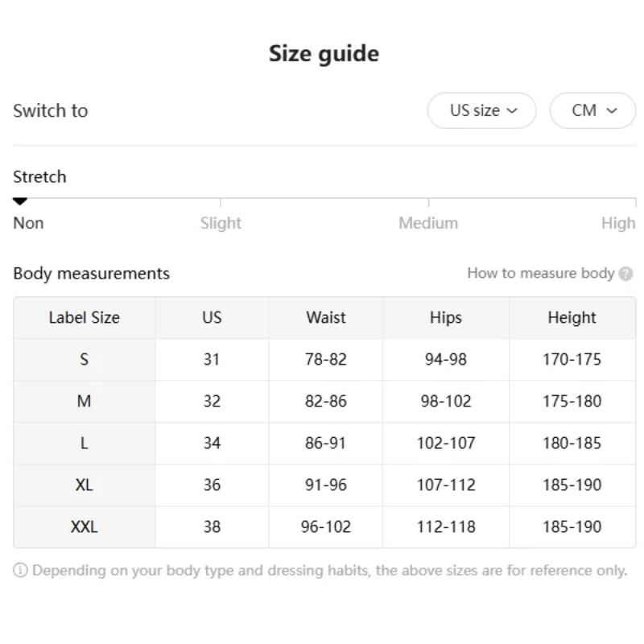The height and width of the screenshot is (644, 644).
Task: Select the Non stretch level label
Action: tap(28, 223)
